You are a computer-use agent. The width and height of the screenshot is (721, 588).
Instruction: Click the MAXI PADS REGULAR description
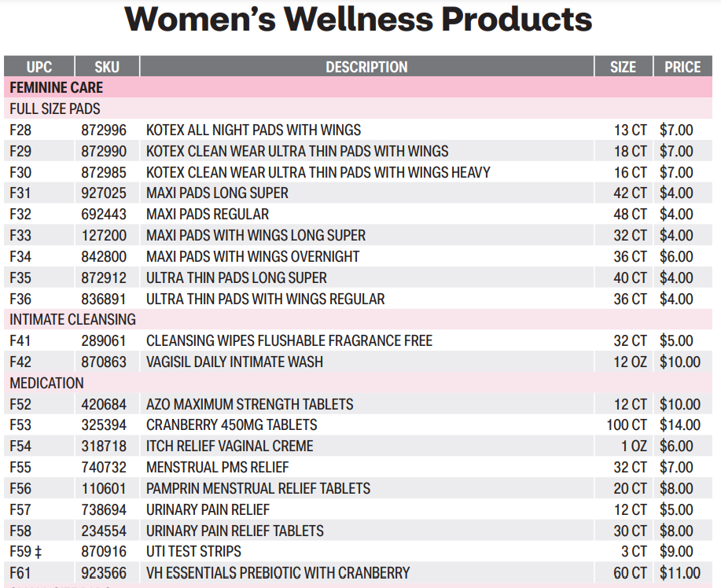[208, 214]
